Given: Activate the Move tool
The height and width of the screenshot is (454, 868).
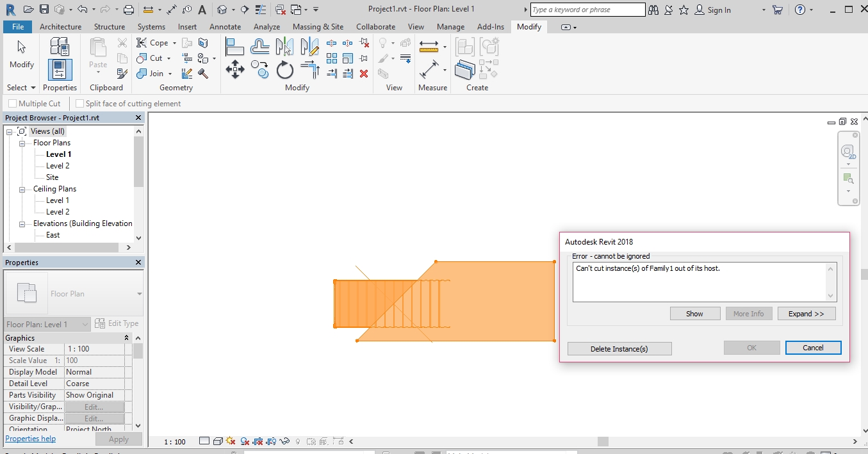Looking at the screenshot, I should coord(235,69).
